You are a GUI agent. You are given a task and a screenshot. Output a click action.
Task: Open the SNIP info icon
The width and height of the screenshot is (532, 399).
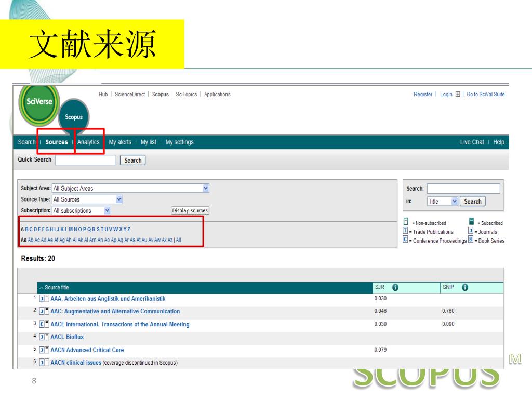[x=465, y=287]
